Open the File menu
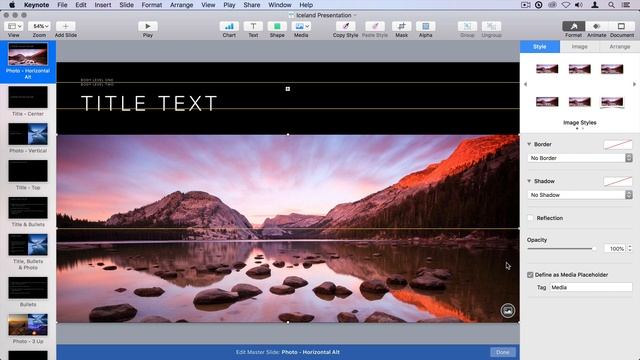Image resolution: width=640 pixels, height=360 pixels. pyautogui.click(x=62, y=5)
